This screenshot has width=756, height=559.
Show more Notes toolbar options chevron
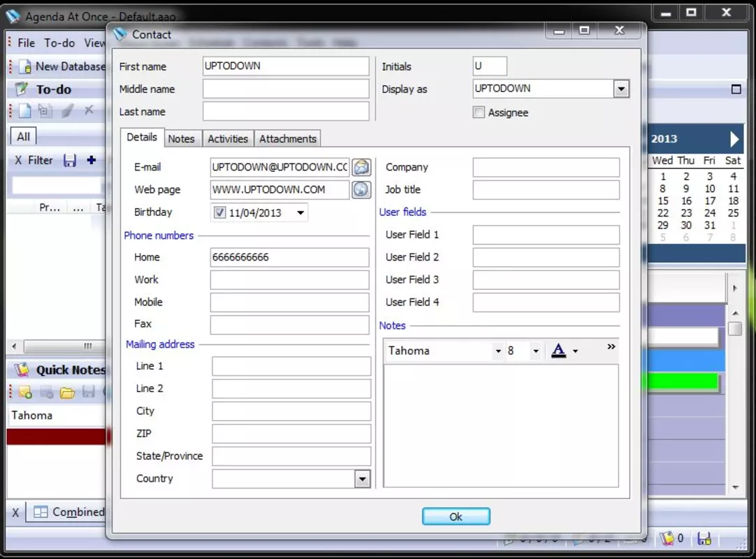(x=611, y=347)
